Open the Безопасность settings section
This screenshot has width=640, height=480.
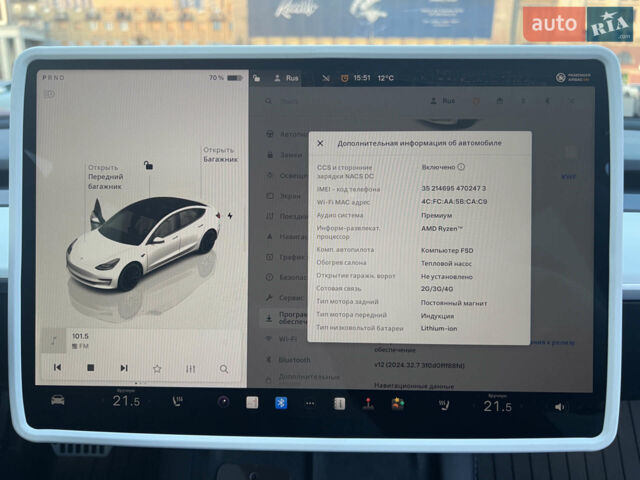coord(287,277)
